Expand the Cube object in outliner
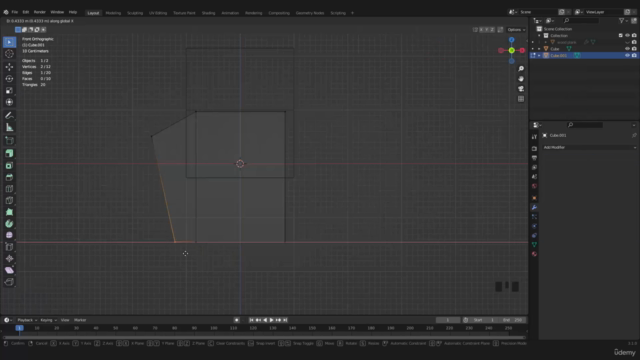The image size is (640, 360). tap(539, 49)
